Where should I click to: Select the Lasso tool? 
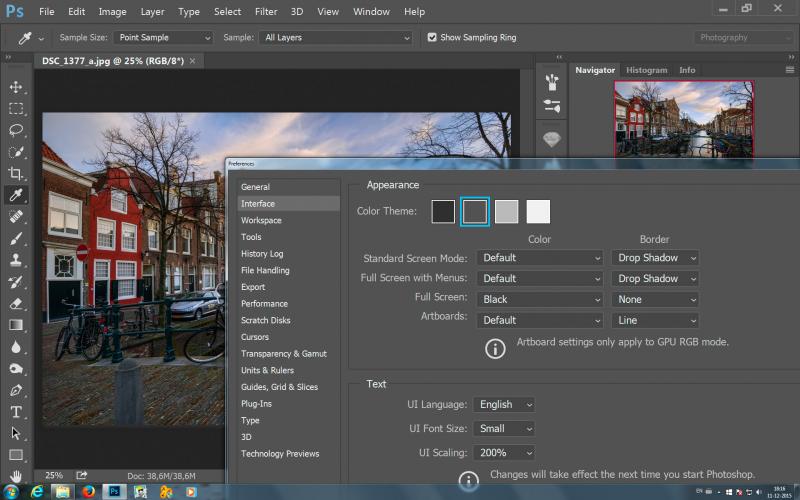16,130
